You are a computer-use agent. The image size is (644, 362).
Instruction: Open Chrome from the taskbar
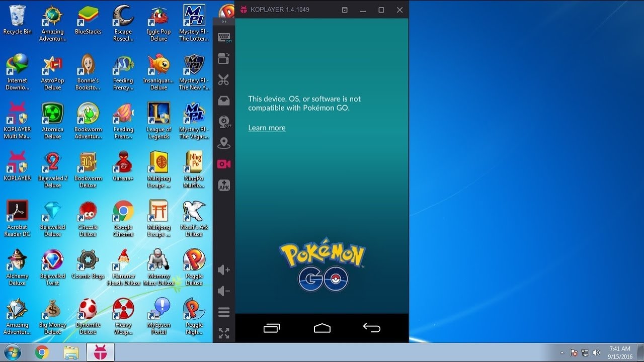pos(42,353)
